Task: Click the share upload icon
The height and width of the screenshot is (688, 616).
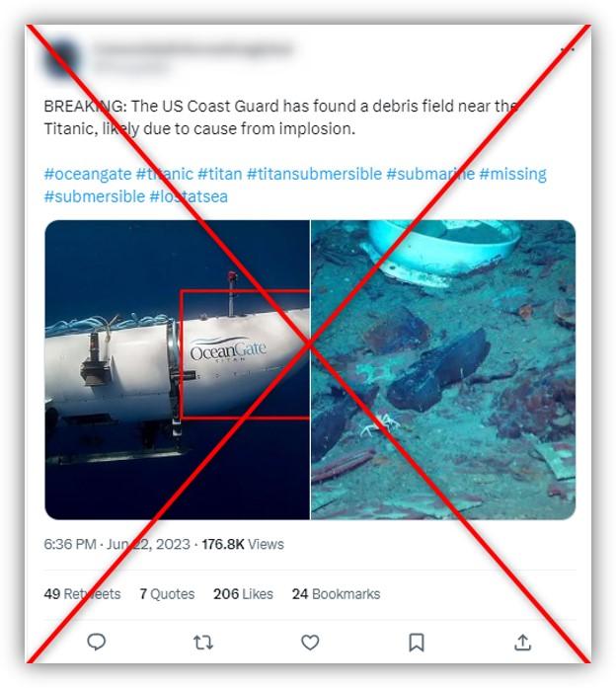Action: (522, 643)
